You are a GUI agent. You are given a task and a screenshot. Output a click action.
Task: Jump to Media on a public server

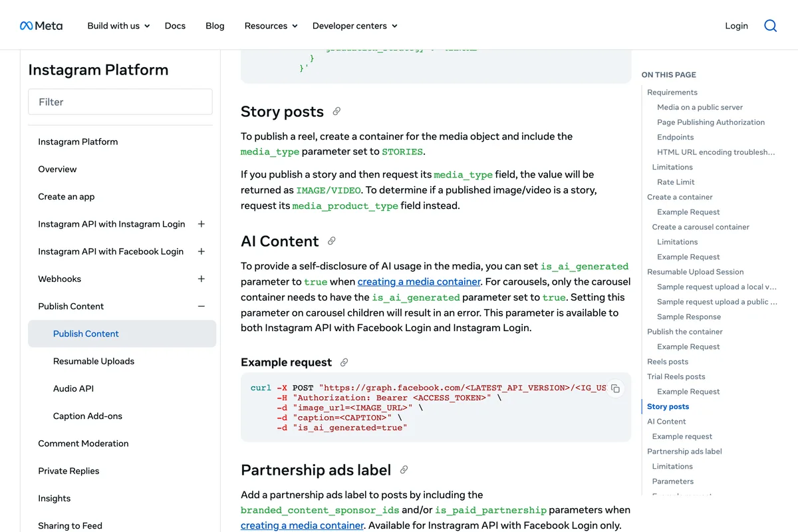[700, 107]
